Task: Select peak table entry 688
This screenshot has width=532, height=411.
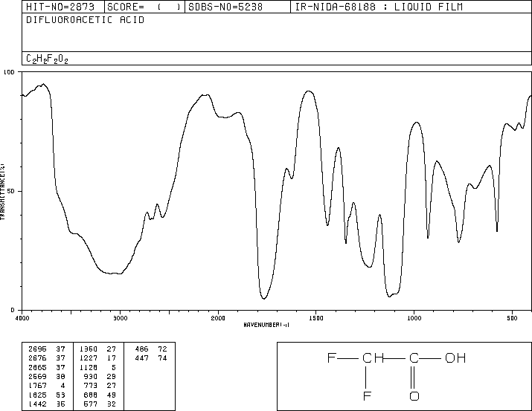Action: 91,395
